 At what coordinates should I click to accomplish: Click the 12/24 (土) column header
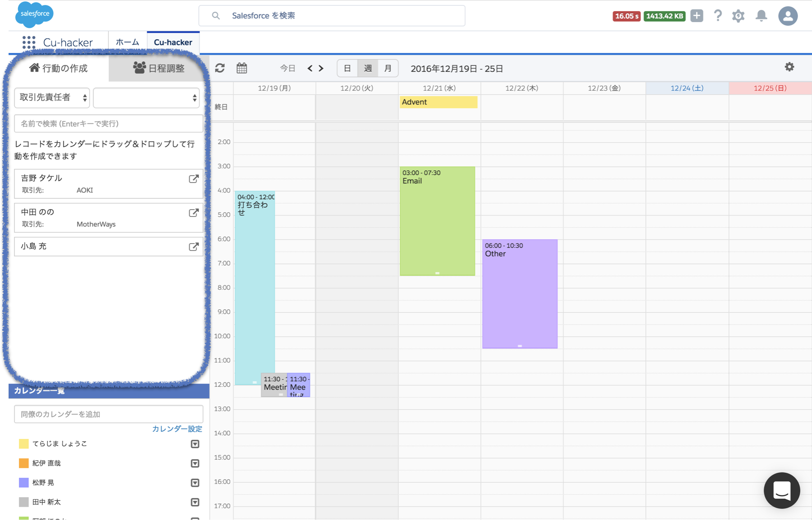point(687,88)
